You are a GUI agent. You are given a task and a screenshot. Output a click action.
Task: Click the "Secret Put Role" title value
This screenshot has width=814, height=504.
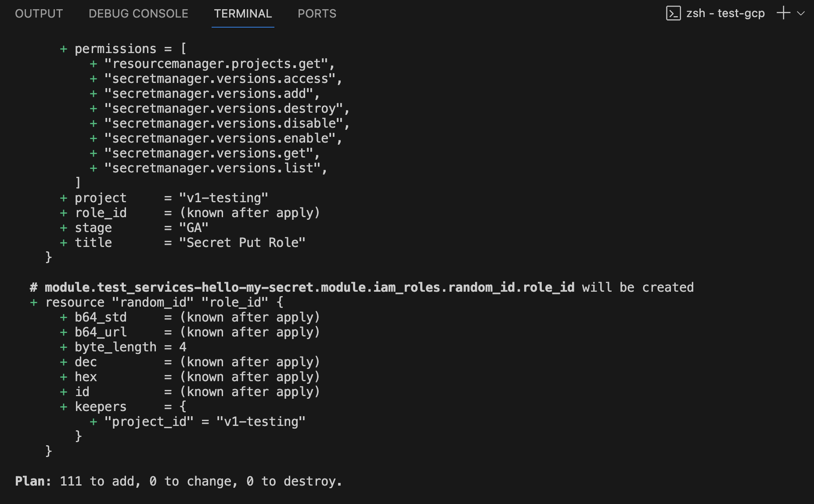pos(242,243)
